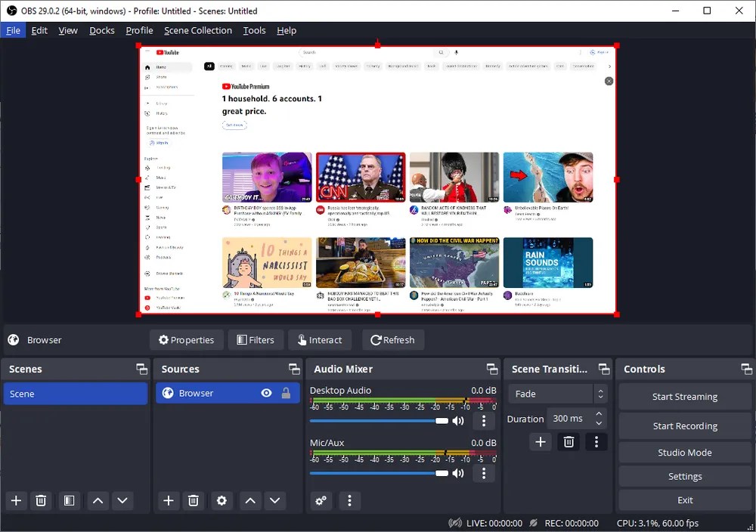
Task: Open Filters for the Browser source
Action: pos(256,339)
